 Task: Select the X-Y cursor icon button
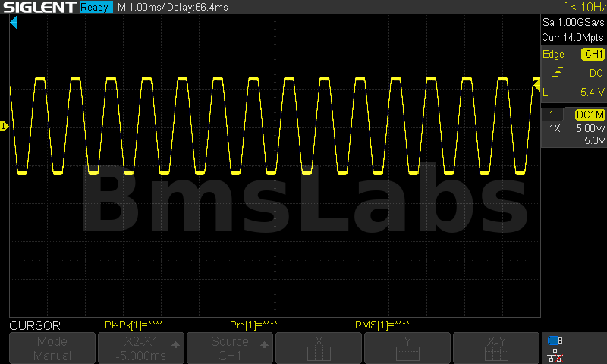497,348
